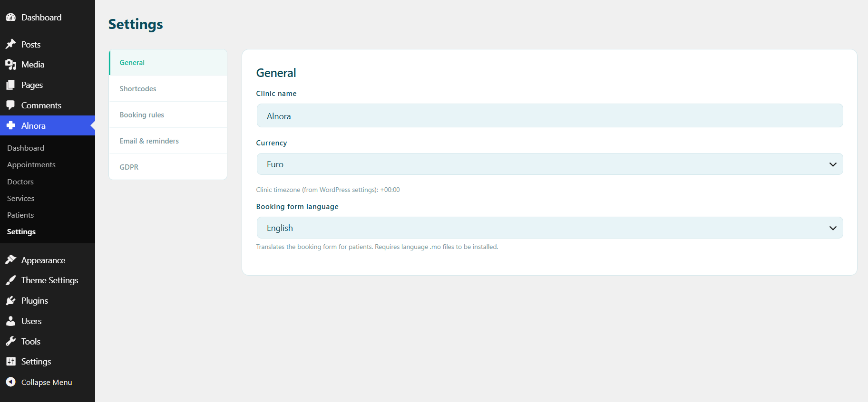Screen dimensions: 868x402
Task: Open the Plugins menu label
Action: (35, 301)
